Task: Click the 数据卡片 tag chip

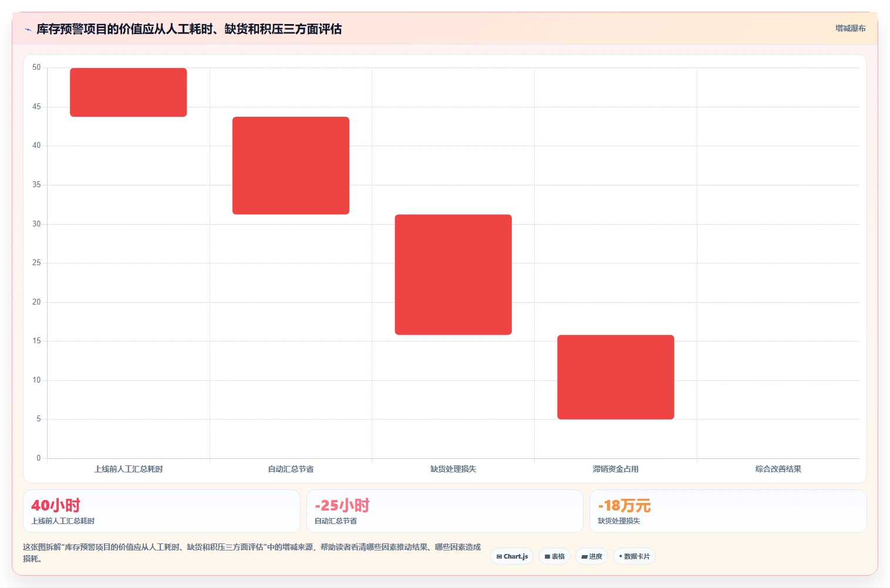Action: [x=634, y=556]
